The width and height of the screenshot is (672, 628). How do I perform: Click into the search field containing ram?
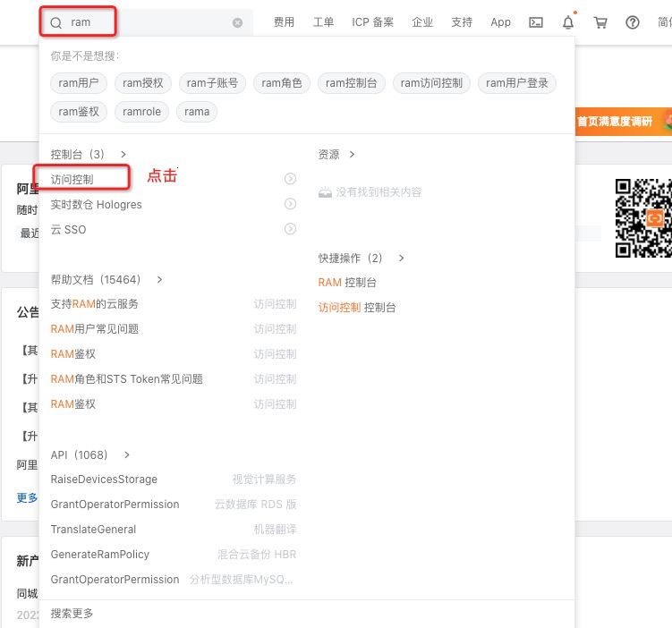[146, 22]
